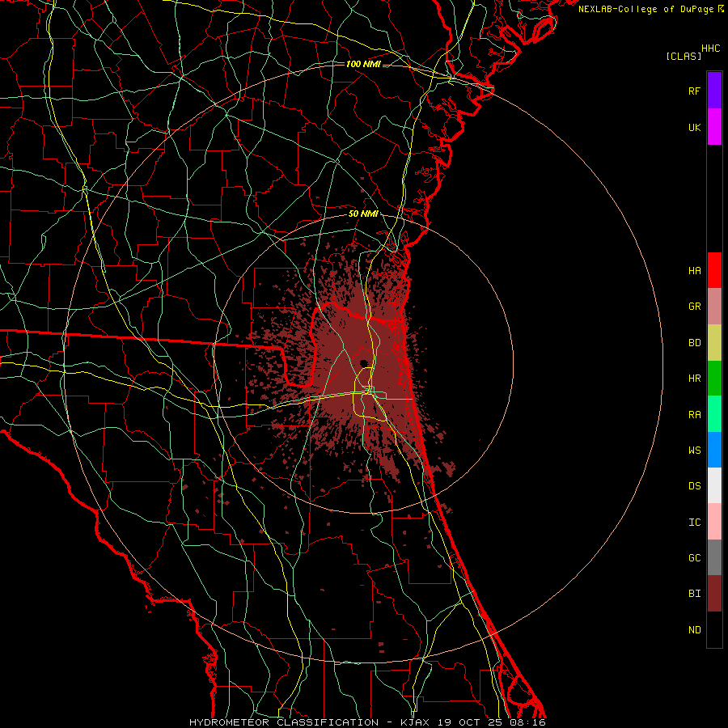The height and width of the screenshot is (728, 728).
Task: Click the DS white legend swatch
Action: pos(714,485)
